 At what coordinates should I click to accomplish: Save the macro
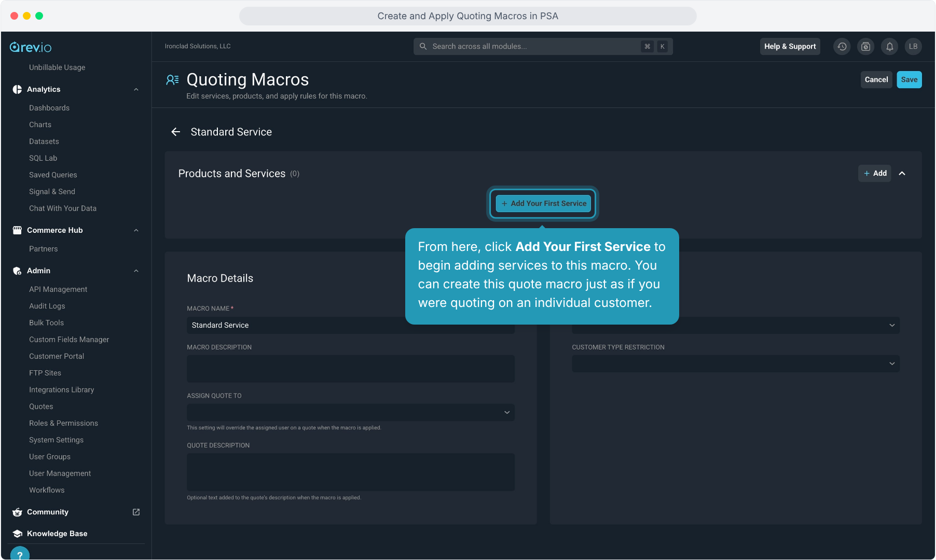pos(909,80)
